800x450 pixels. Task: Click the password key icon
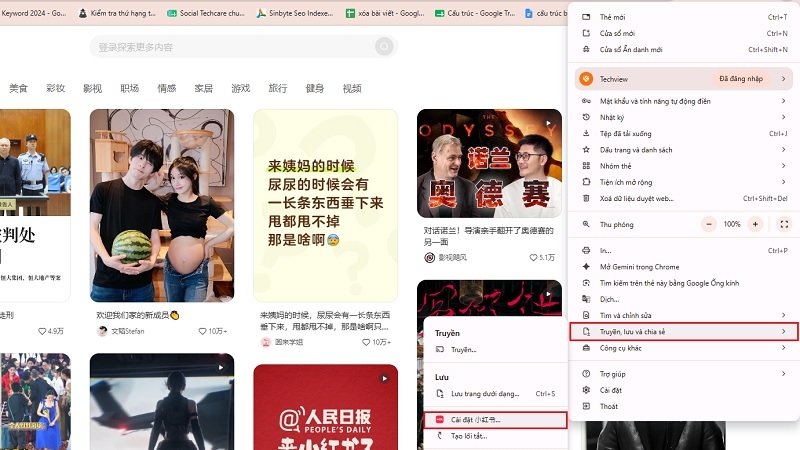(x=586, y=101)
